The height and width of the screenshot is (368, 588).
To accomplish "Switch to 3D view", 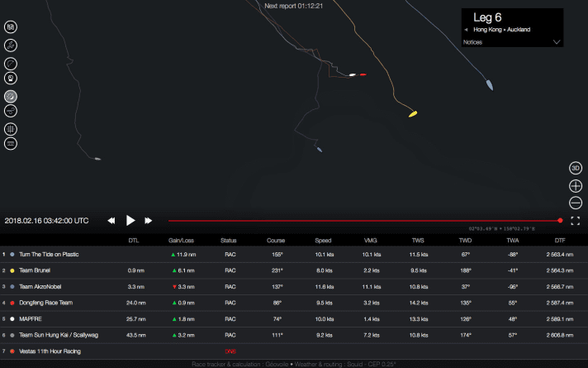I will 576,168.
